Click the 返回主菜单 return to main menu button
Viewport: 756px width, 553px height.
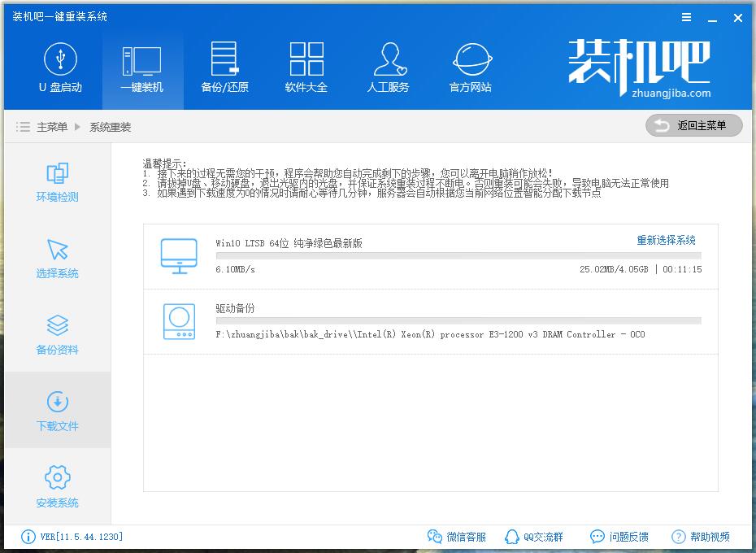click(x=693, y=125)
